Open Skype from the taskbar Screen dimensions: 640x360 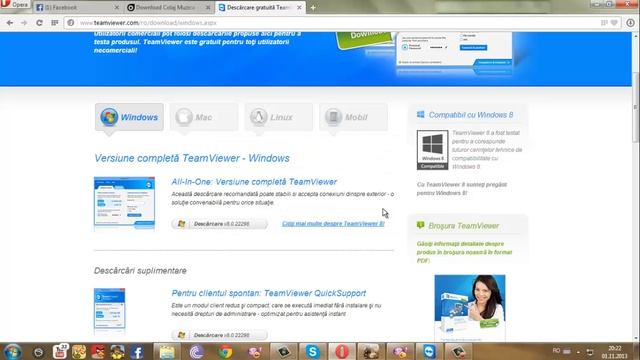point(313,352)
